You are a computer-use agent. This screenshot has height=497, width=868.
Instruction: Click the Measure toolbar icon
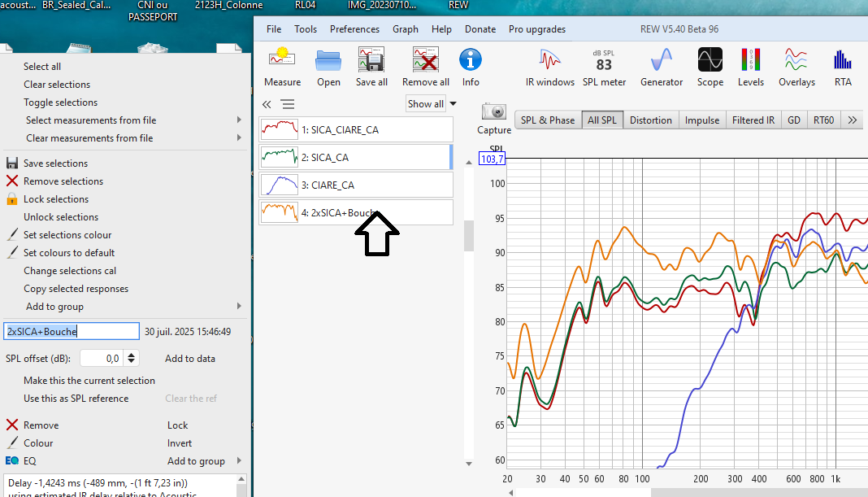point(282,67)
